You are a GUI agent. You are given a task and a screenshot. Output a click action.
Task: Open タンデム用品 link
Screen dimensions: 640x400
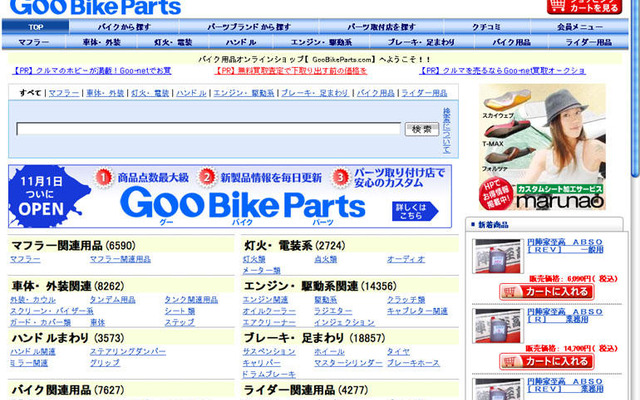112,300
